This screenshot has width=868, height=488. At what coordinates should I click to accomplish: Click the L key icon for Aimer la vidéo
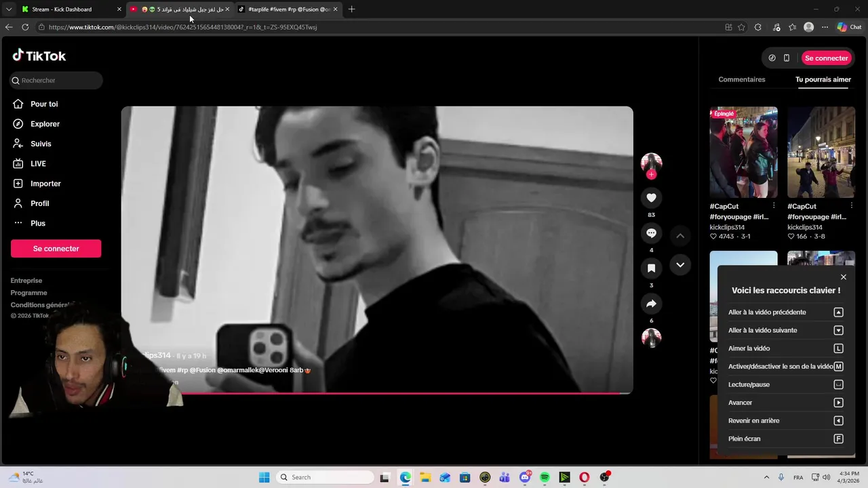click(x=838, y=348)
